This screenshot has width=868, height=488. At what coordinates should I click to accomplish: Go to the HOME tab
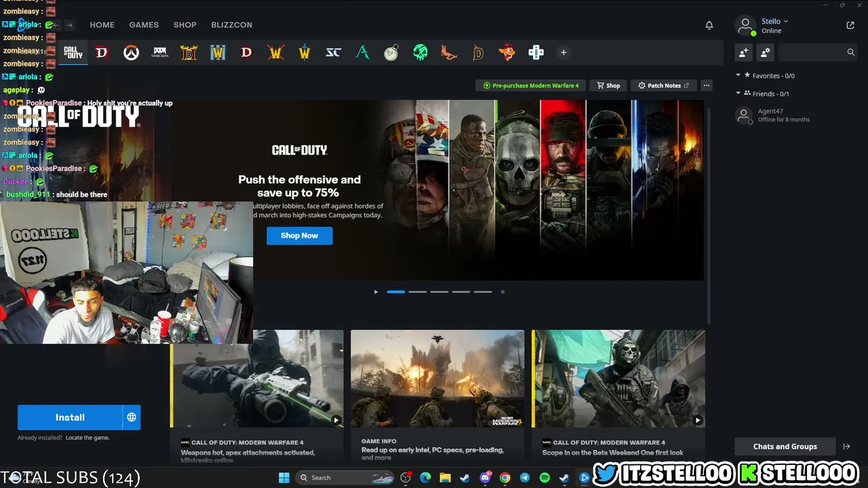[x=102, y=25]
